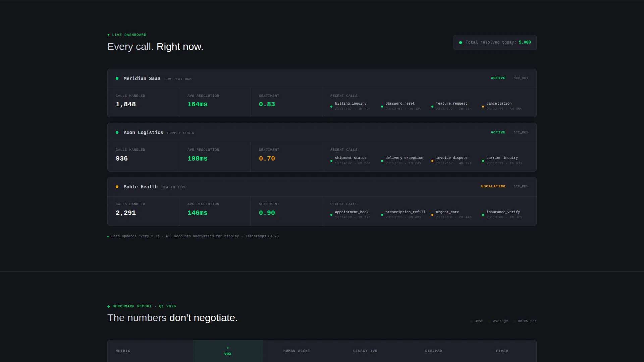The image size is (644, 362).
Task: Select the acc_003 account ID
Action: pos(521,186)
